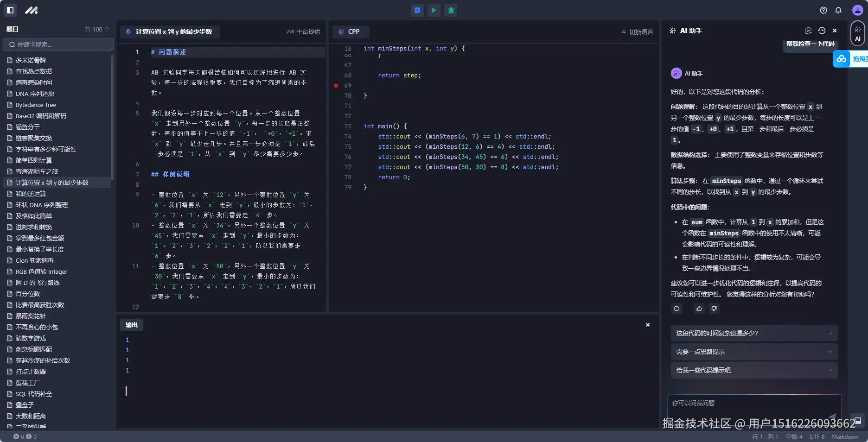Image resolution: width=868 pixels, height=442 pixels.
Task: Click the error count icon in status bar
Action: tap(16, 436)
